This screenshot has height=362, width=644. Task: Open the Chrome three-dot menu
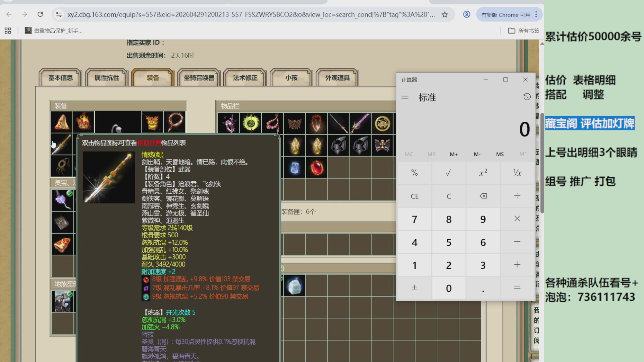click(536, 14)
